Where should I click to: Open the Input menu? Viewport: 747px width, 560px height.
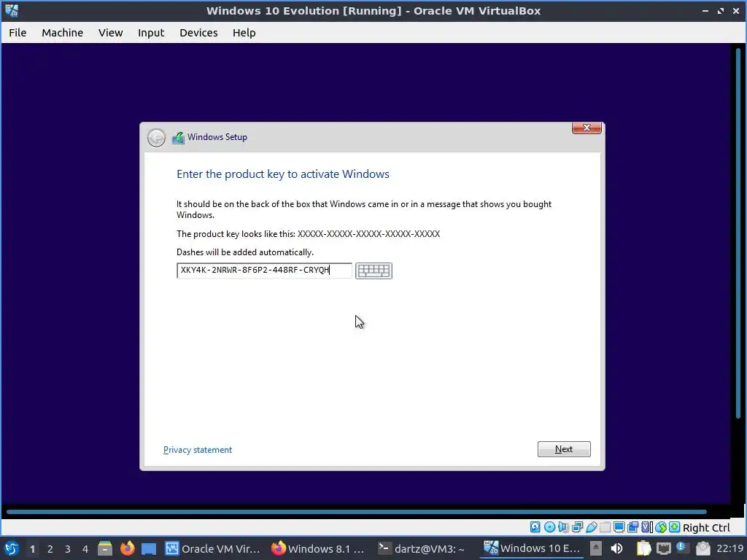click(151, 32)
